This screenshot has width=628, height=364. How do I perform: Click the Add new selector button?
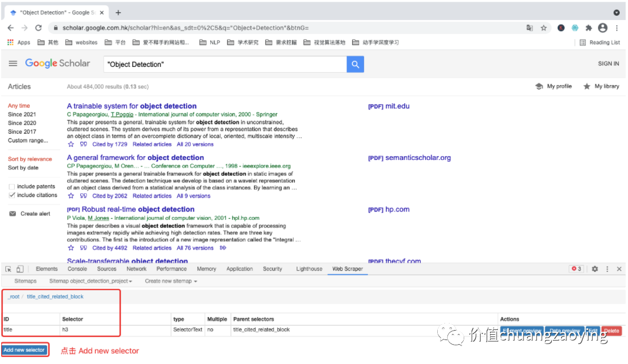[x=24, y=350]
